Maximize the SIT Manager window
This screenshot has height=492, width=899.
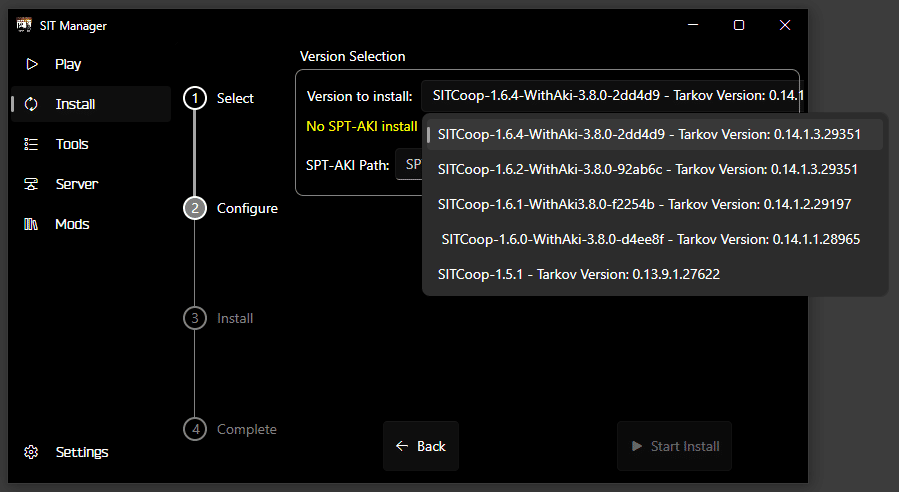[739, 25]
